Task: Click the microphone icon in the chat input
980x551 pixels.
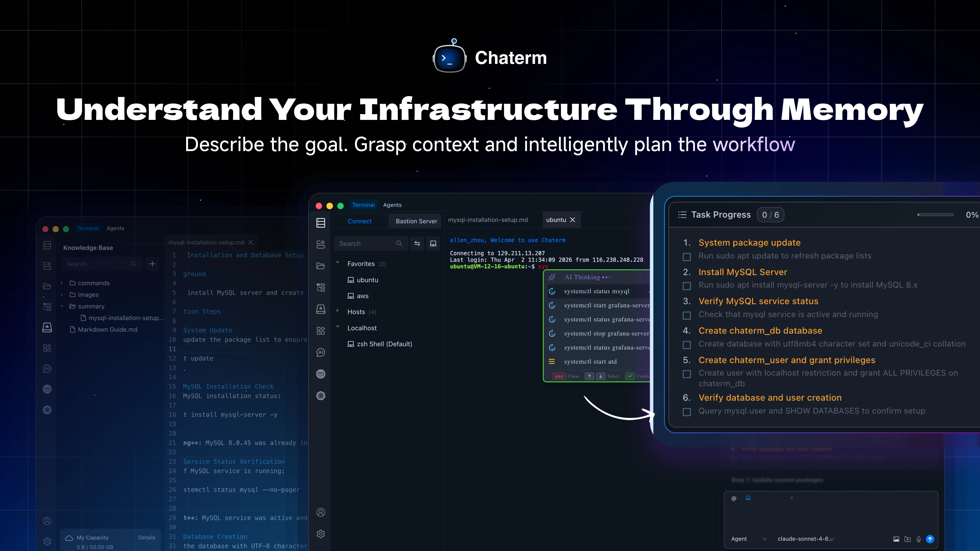Action: 918,539
